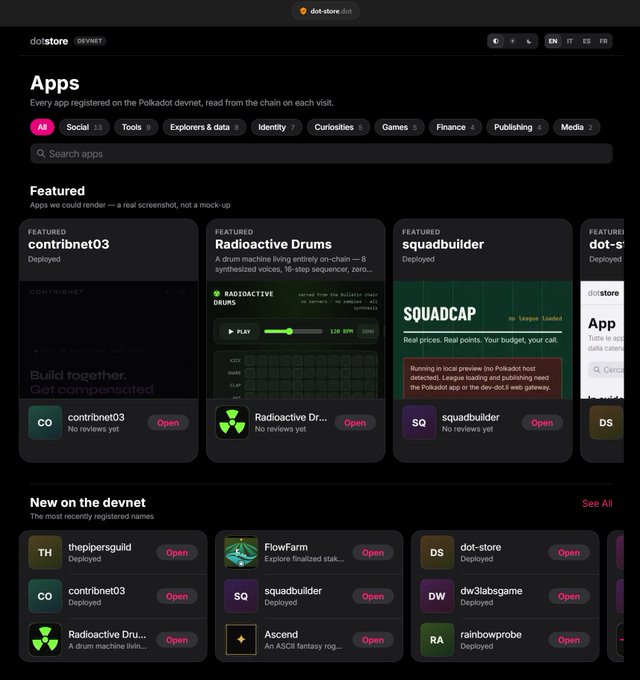This screenshot has width=640, height=680.
Task: Switch language to FR
Action: [x=604, y=41]
